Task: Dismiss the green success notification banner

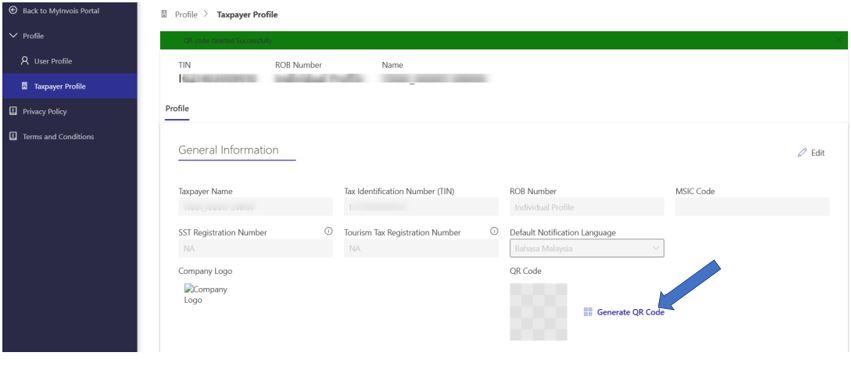Action: [x=840, y=40]
